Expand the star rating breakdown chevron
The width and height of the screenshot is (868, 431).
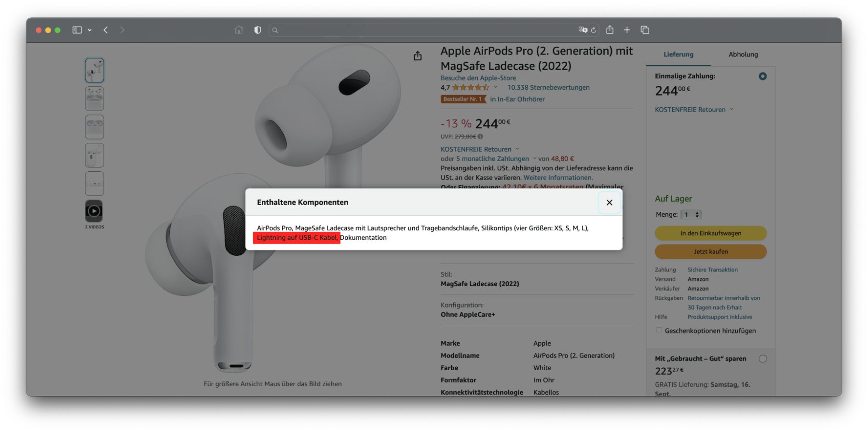click(x=495, y=87)
